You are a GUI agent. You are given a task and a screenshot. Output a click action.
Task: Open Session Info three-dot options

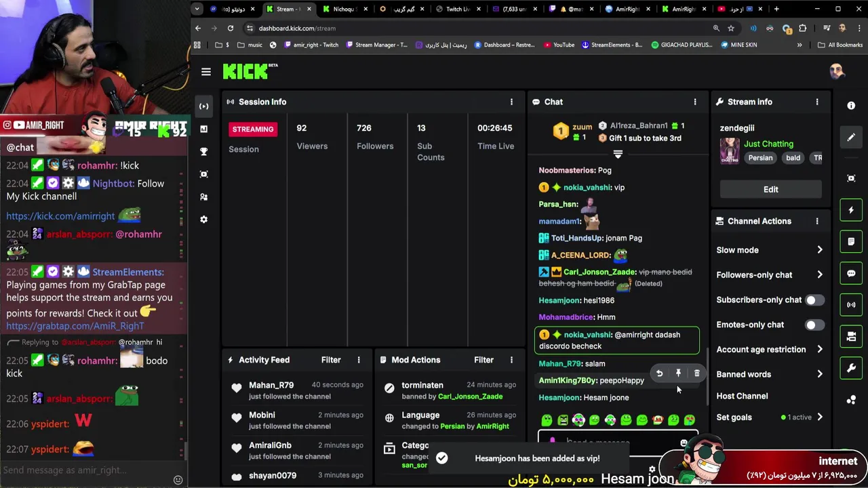click(x=511, y=102)
